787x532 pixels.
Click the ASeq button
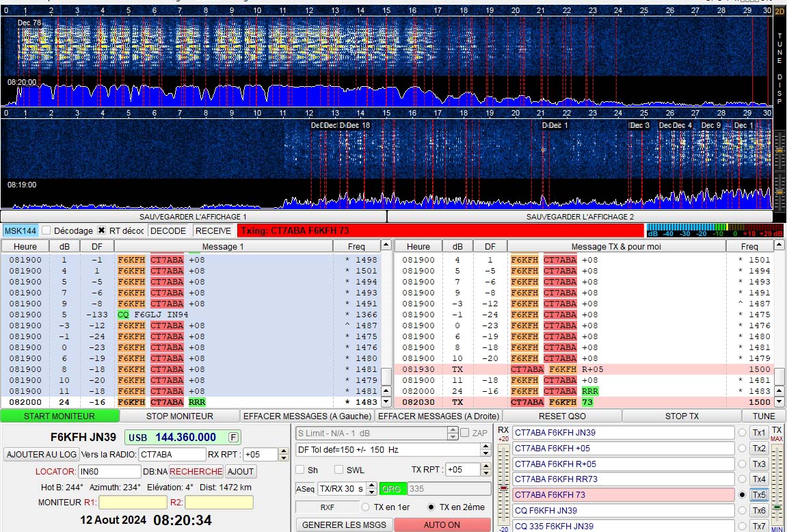click(305, 489)
